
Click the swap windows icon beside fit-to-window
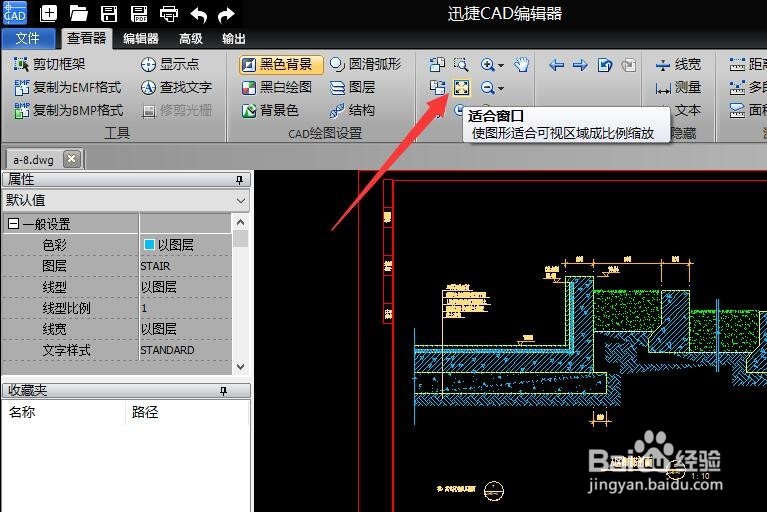[437, 88]
